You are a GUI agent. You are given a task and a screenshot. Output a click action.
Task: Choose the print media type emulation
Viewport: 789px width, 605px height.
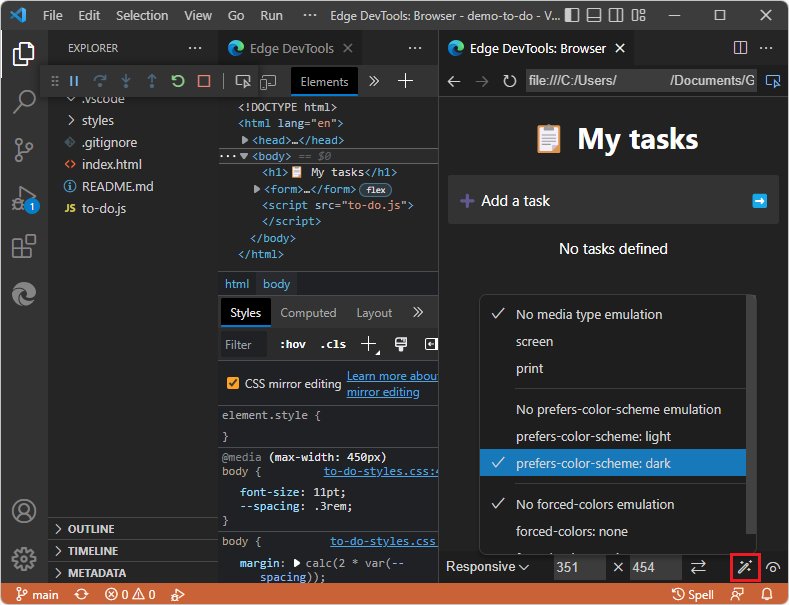point(530,368)
